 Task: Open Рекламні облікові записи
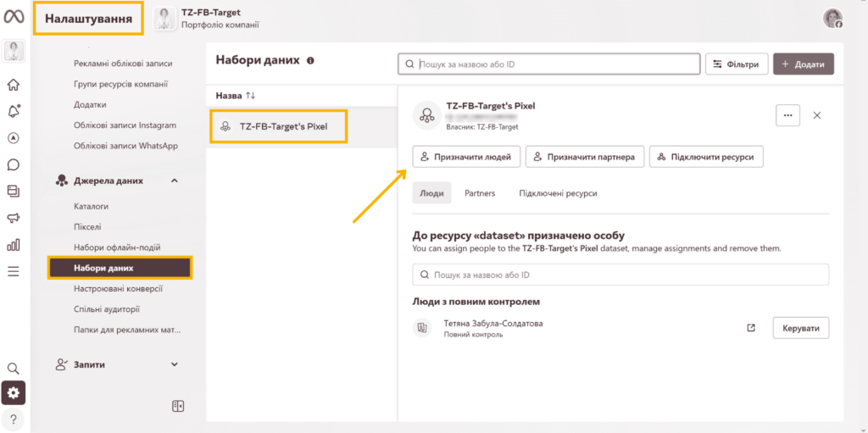(123, 64)
